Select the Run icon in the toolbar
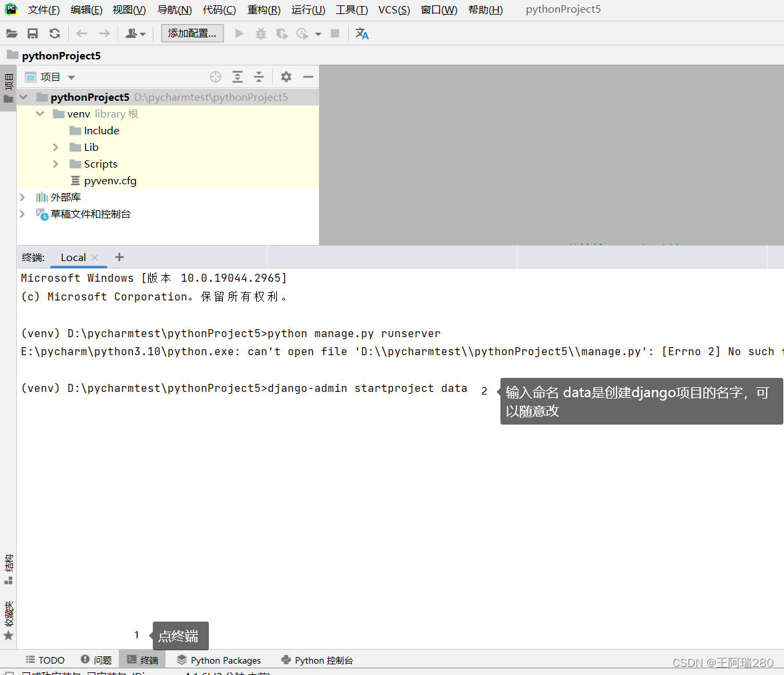Image resolution: width=784 pixels, height=675 pixels. (239, 33)
